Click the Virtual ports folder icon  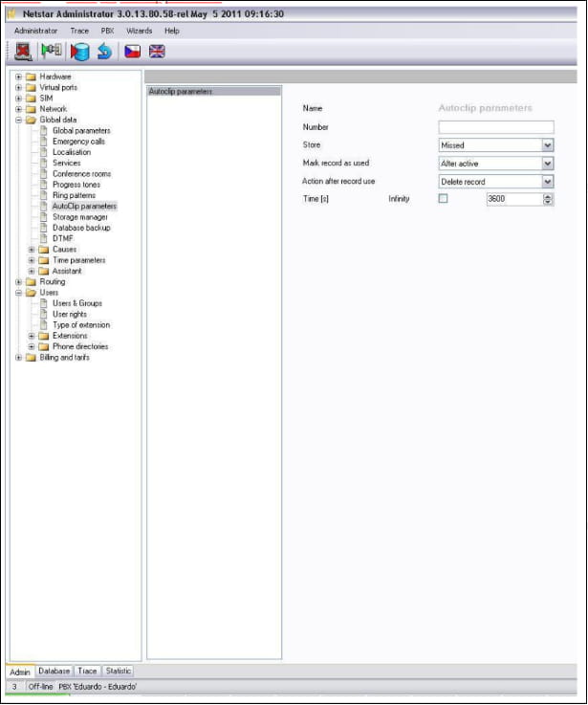pos(31,88)
